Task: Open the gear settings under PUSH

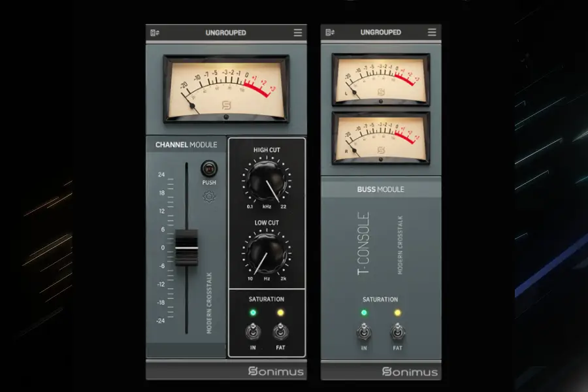Action: (x=209, y=197)
